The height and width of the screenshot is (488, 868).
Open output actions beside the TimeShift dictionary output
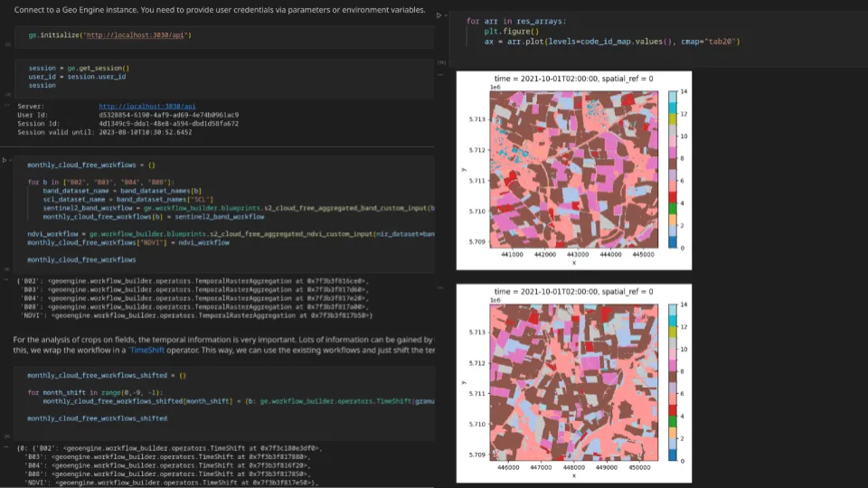point(6,447)
